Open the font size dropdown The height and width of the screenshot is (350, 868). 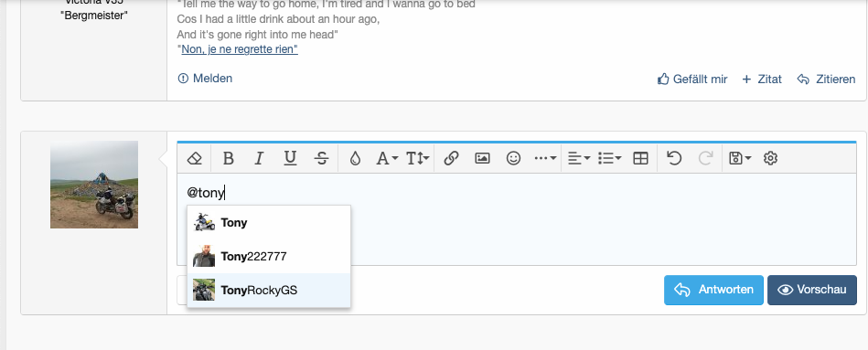pyautogui.click(x=418, y=159)
